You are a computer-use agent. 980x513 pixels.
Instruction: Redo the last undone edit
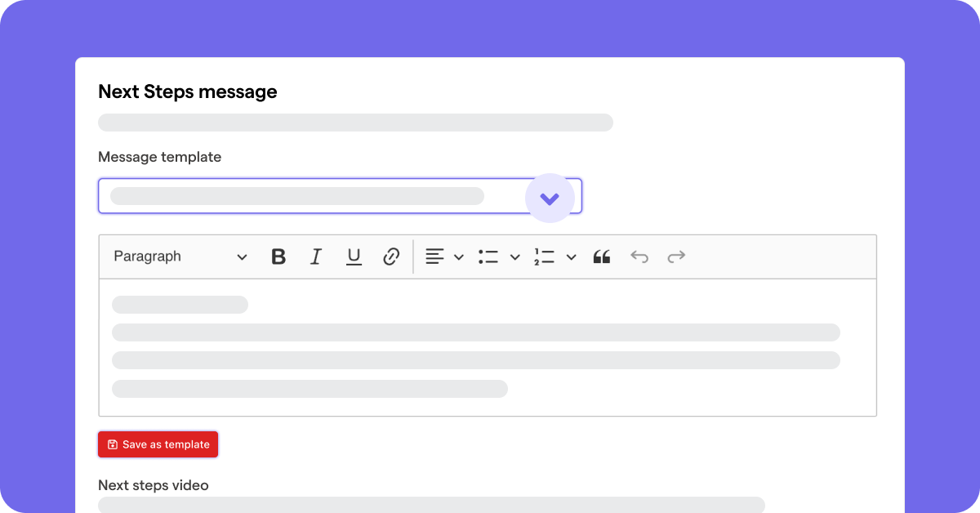(676, 256)
